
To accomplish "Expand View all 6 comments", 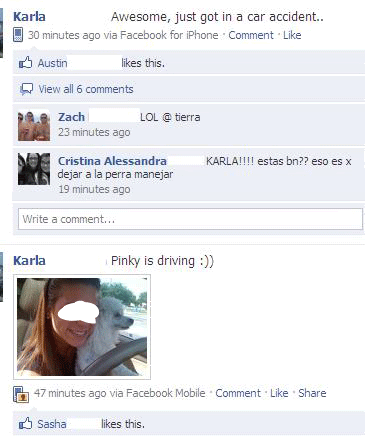I will (86, 89).
